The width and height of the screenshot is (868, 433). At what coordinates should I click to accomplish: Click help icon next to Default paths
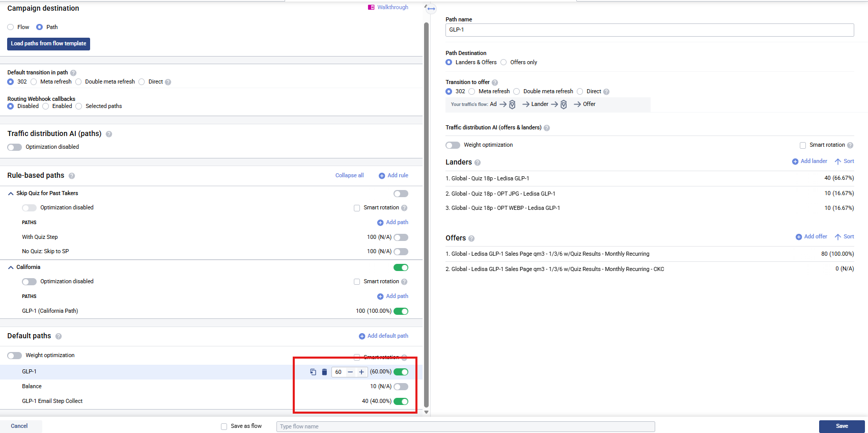click(x=59, y=336)
